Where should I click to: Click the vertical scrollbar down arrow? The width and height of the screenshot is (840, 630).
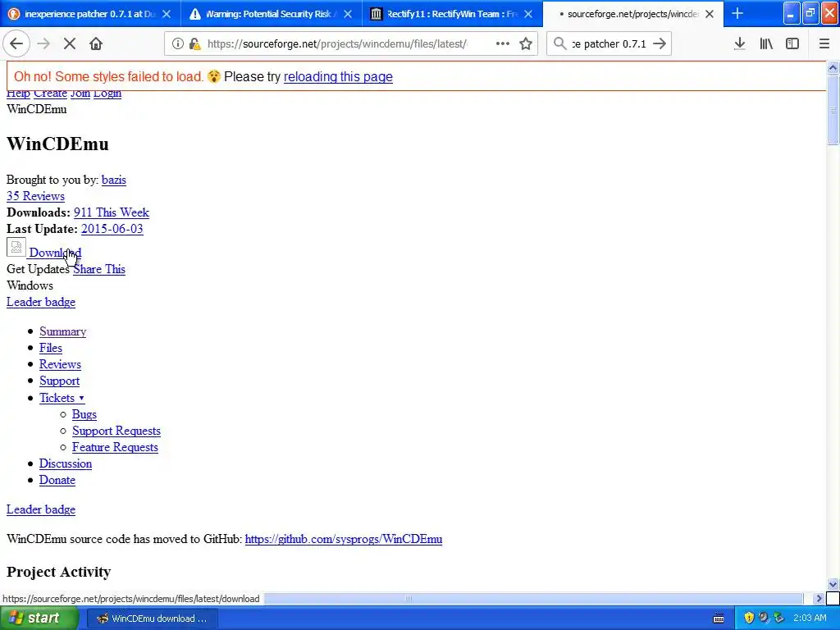(x=833, y=584)
